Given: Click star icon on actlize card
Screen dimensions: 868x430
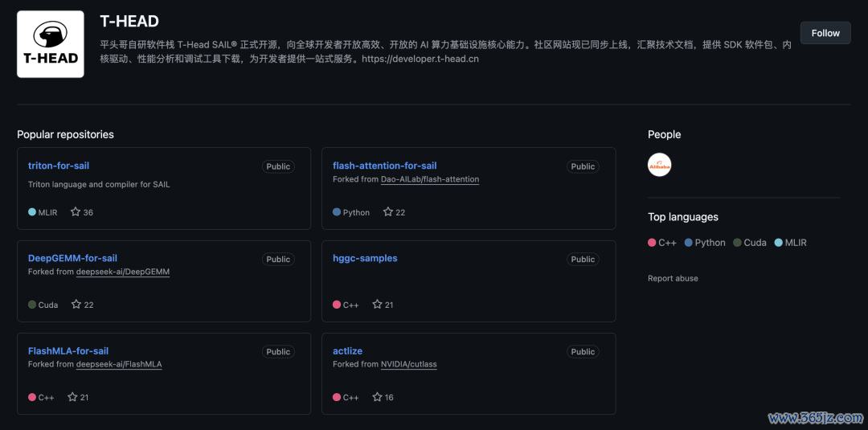Looking at the screenshot, I should 378,397.
